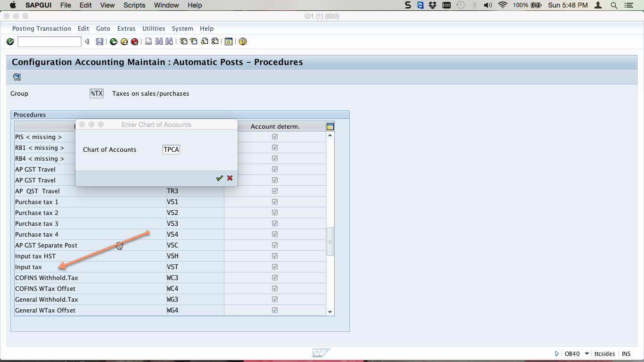Image resolution: width=644 pixels, height=362 pixels.
Task: Expand the status bar triangle left of OB40
Action: coord(557,354)
